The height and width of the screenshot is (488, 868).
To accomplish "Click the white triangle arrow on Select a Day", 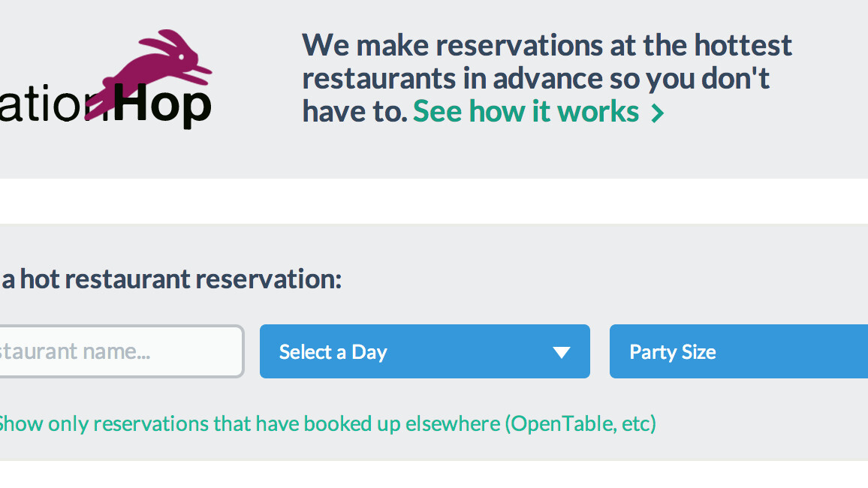I will [x=562, y=352].
